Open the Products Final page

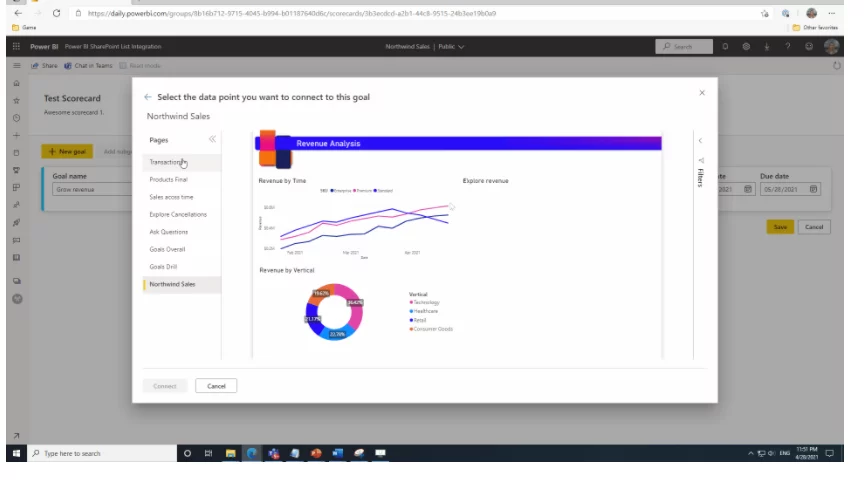coord(181,180)
